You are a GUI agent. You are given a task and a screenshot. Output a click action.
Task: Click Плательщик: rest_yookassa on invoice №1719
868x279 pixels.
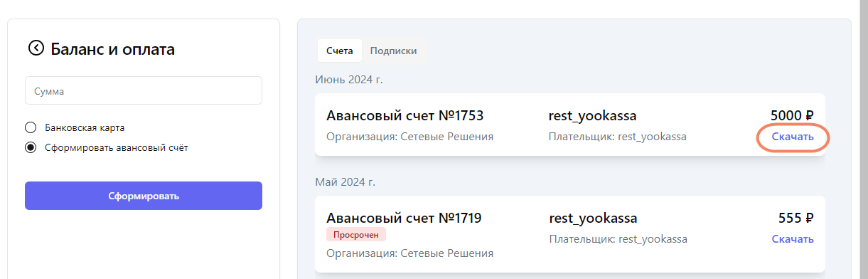tap(618, 239)
